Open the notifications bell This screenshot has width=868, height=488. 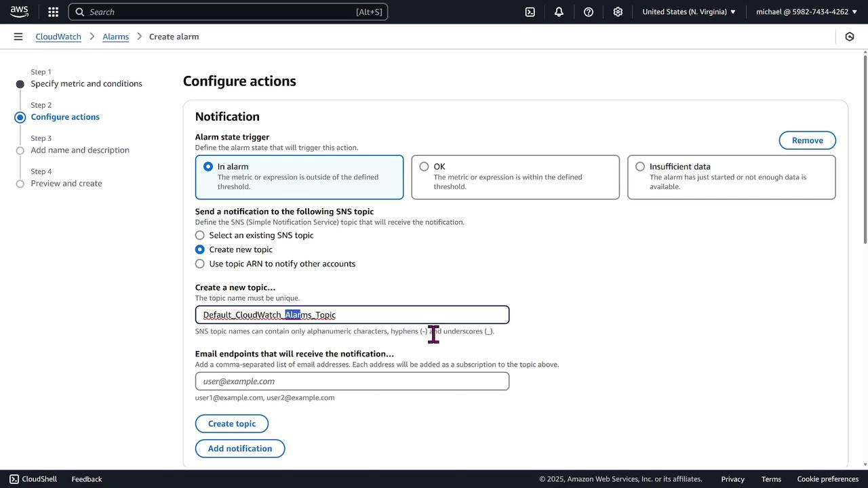click(559, 12)
